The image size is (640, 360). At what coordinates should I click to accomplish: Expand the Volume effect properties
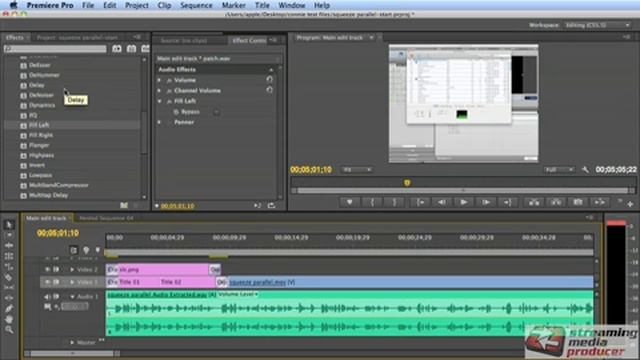160,80
